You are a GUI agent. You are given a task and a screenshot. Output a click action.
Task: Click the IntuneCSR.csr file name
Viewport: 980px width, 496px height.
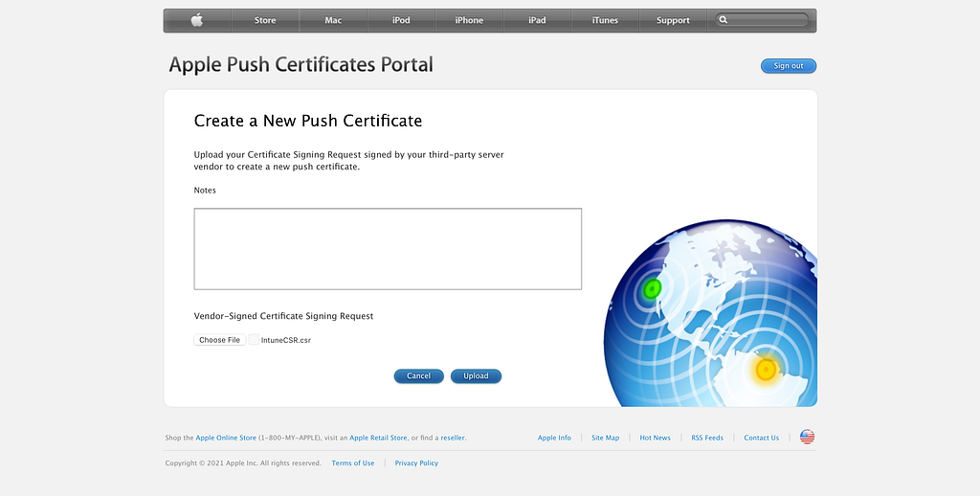(285, 340)
